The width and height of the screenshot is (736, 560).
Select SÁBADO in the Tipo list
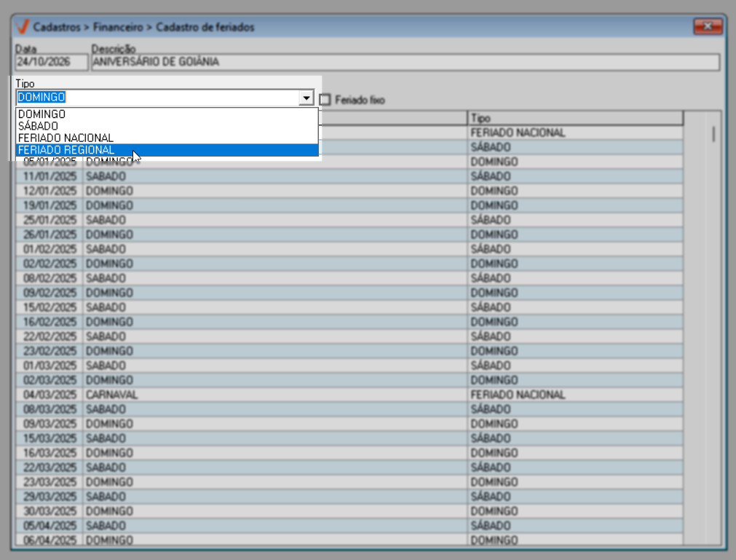coord(167,126)
